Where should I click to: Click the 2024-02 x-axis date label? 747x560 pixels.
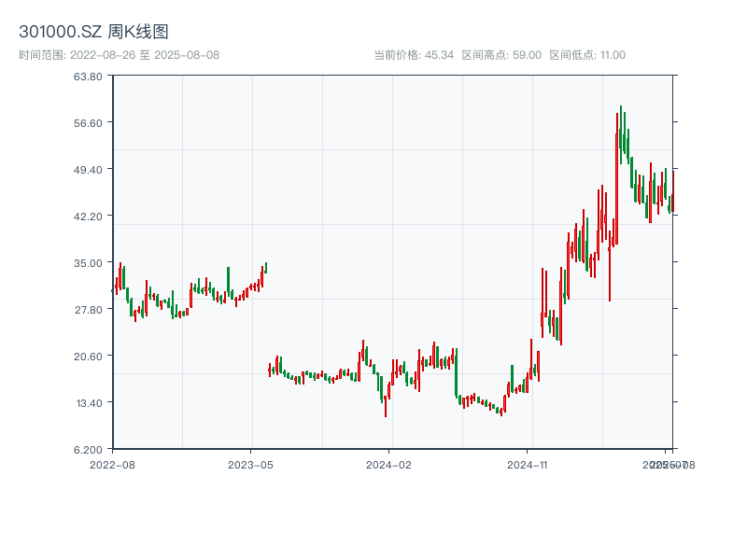(x=389, y=464)
